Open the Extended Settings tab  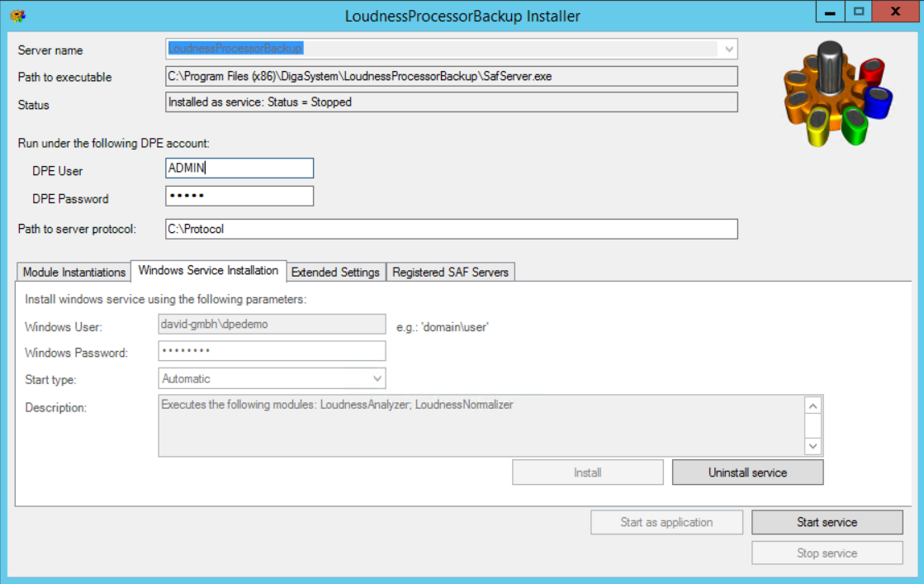coord(335,272)
